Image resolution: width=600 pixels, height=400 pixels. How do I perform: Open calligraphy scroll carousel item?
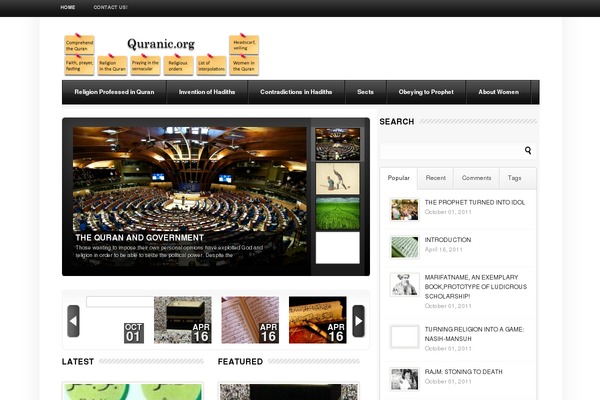point(318,320)
